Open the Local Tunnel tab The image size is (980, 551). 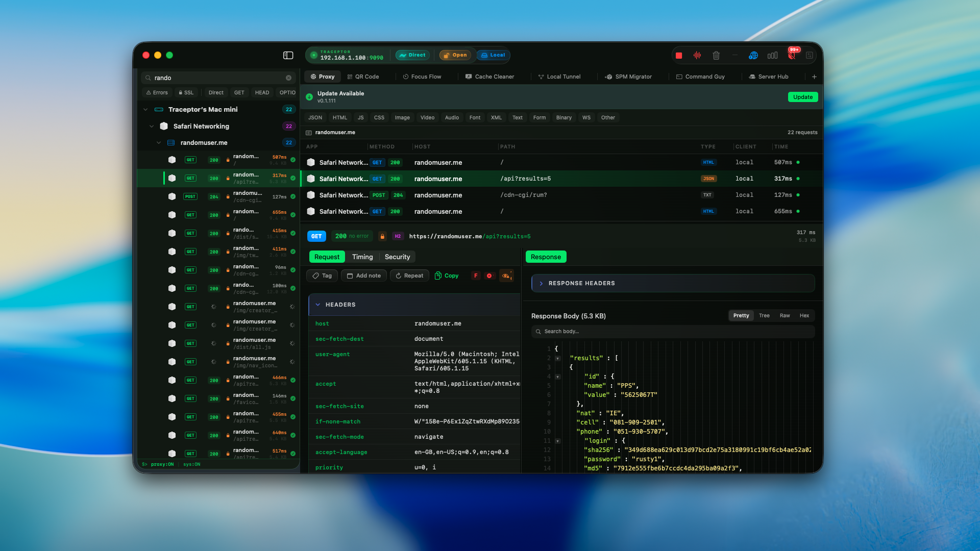559,77
